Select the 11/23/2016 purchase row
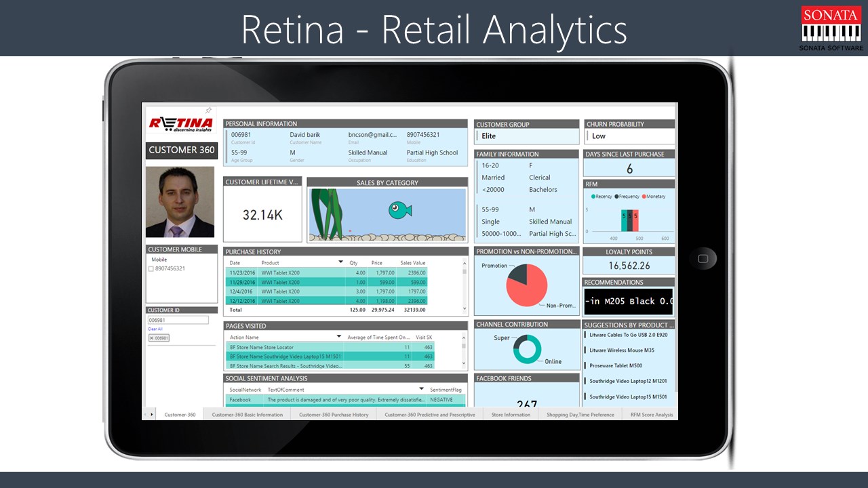868x488 pixels. (327, 273)
